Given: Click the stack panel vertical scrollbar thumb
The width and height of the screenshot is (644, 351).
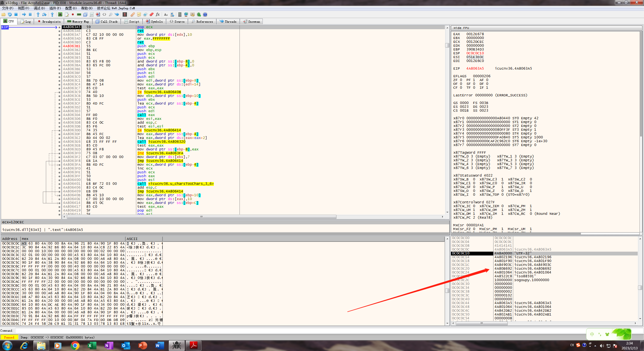Looking at the screenshot, I should click(x=640, y=288).
